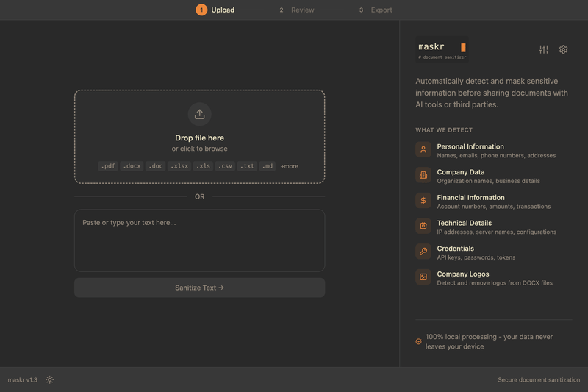Click the Credentials heading
This screenshot has height=392, width=588.
tap(455, 249)
